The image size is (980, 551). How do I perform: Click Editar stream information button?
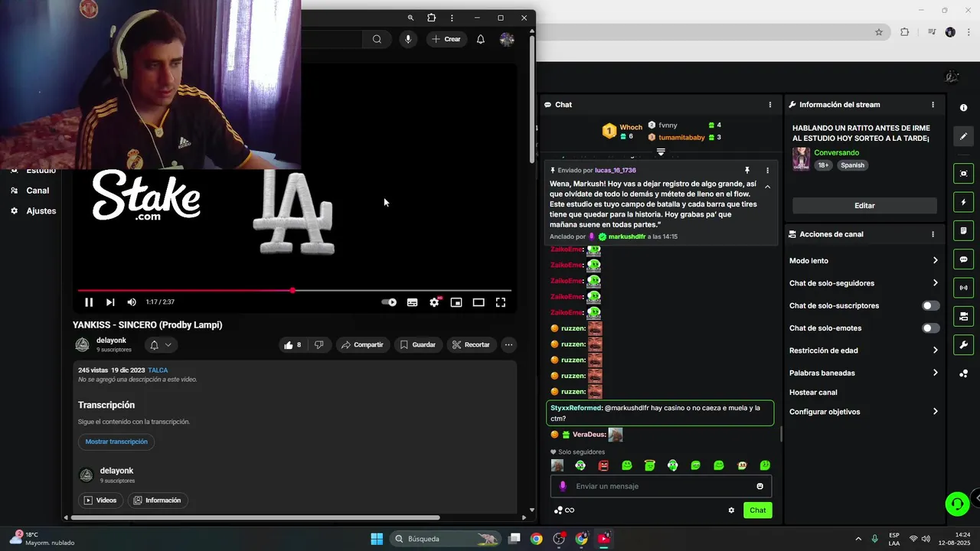(864, 206)
